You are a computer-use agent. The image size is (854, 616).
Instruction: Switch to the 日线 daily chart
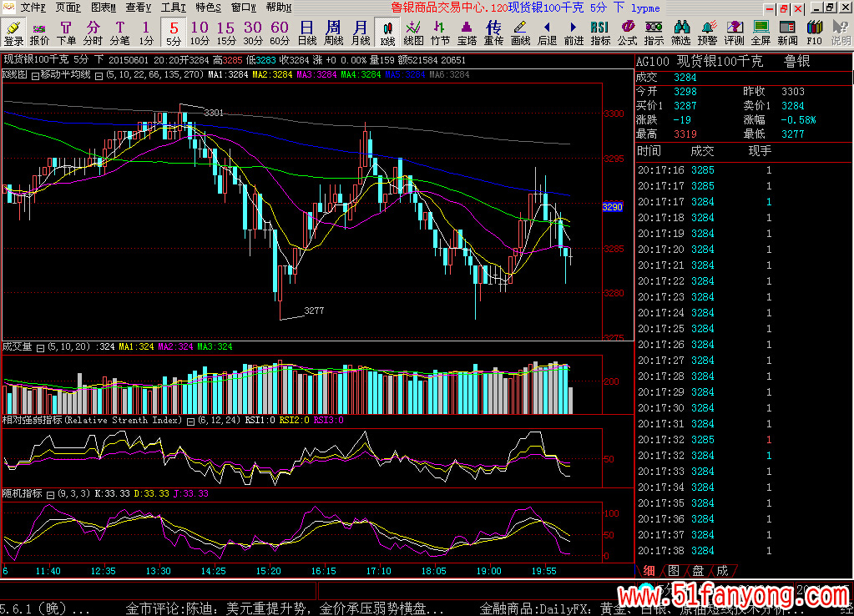click(x=306, y=33)
